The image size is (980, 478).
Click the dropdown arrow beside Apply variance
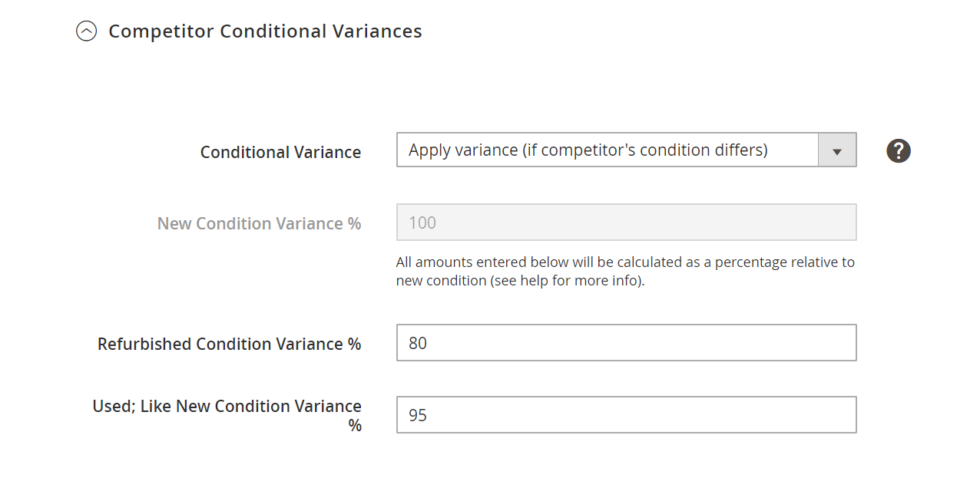[x=837, y=150]
